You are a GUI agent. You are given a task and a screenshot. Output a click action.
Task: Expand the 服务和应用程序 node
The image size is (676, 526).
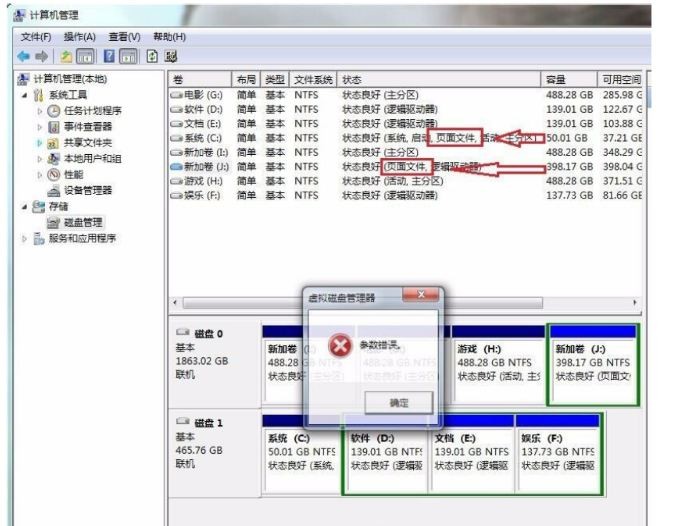coord(25,239)
